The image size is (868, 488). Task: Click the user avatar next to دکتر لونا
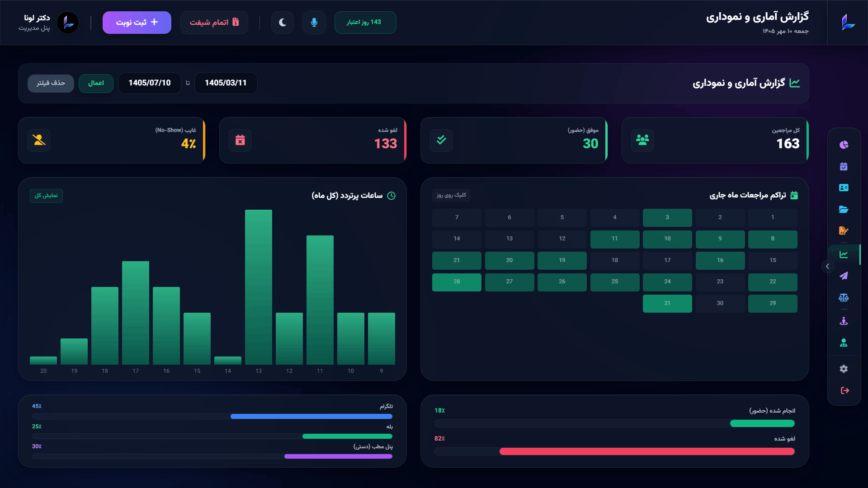[x=68, y=22]
